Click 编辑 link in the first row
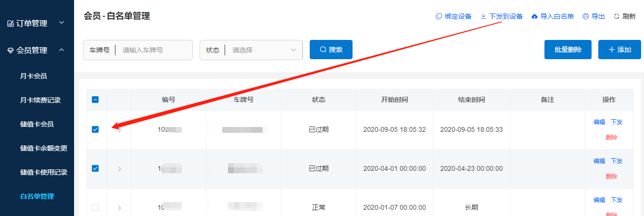644x216 pixels. (x=599, y=122)
